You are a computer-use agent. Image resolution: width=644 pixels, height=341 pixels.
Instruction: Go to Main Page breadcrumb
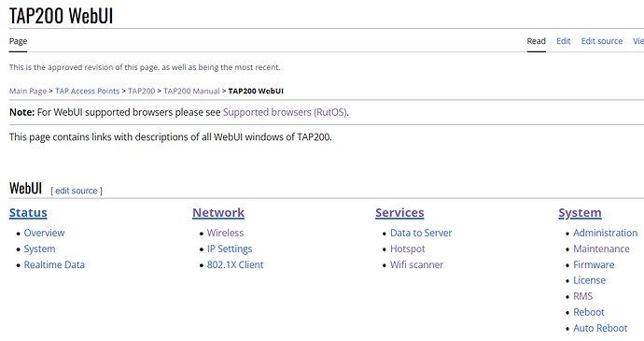click(28, 91)
